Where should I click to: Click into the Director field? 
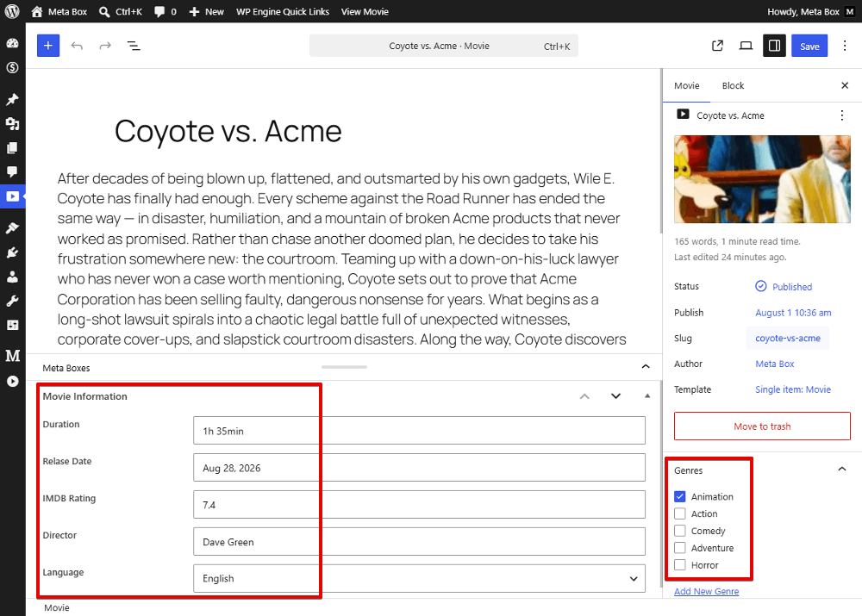419,542
